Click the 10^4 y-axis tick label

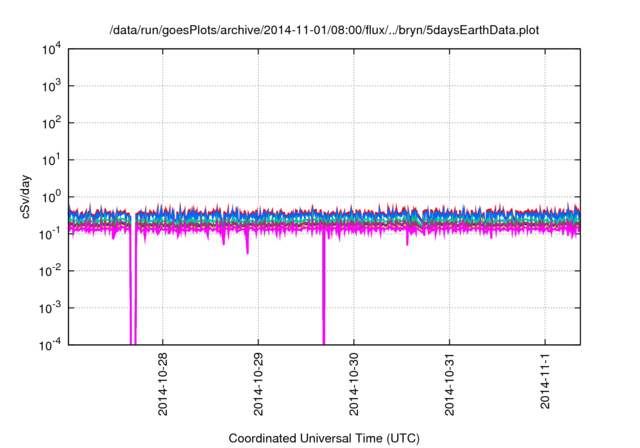tap(52, 49)
